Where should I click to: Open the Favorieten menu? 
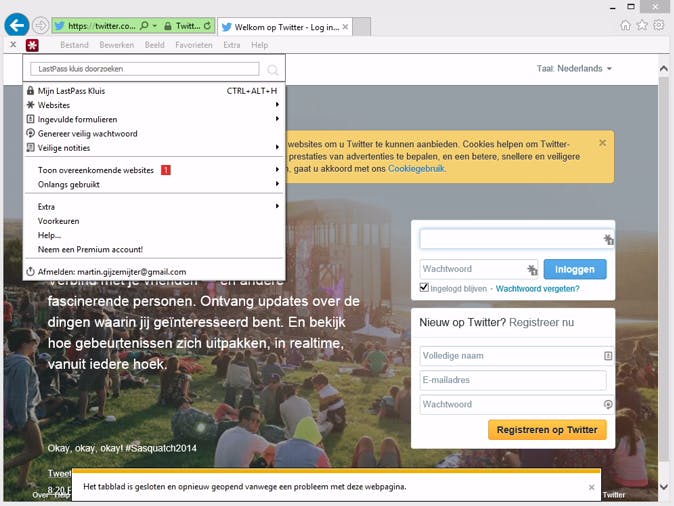point(194,45)
